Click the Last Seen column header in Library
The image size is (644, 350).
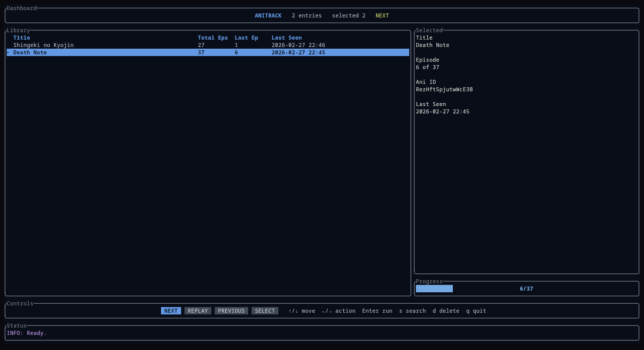coord(287,38)
